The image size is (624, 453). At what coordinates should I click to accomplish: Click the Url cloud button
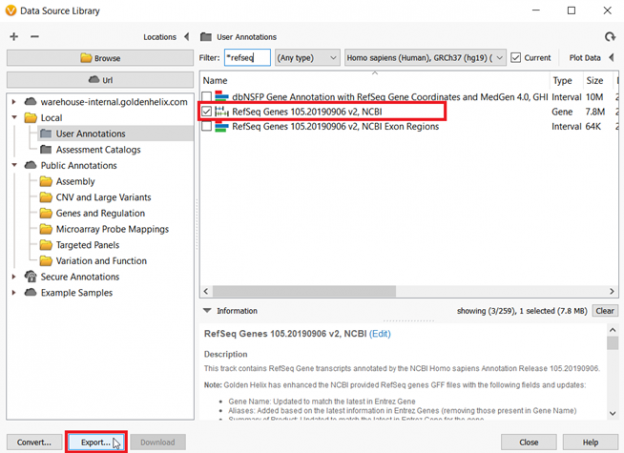100,79
